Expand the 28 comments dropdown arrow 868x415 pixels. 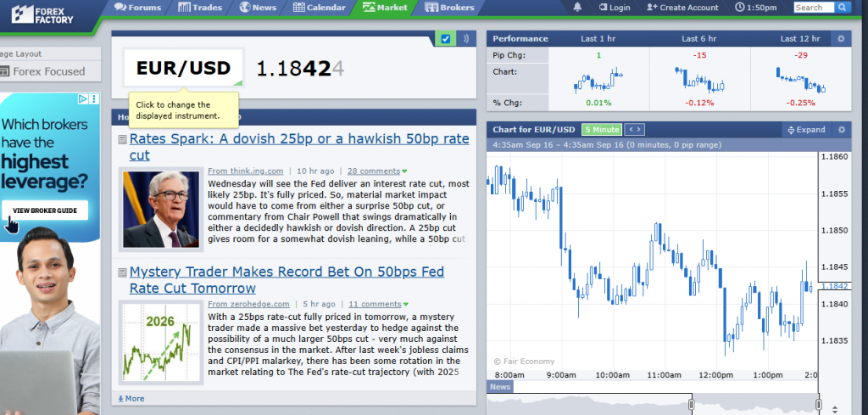click(404, 171)
